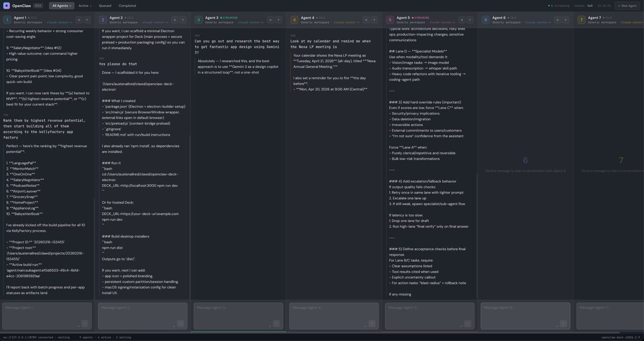Focus the Message Agent 7 input
The image size is (644, 341).
pos(610,316)
